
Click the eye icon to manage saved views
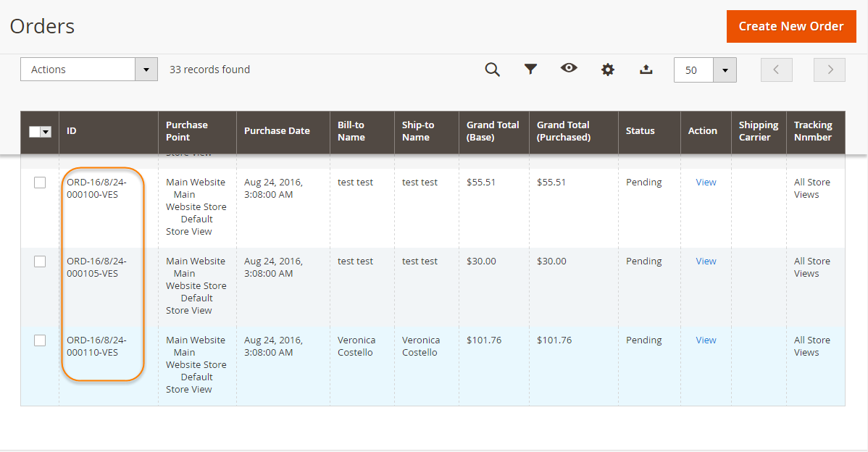[x=569, y=70]
